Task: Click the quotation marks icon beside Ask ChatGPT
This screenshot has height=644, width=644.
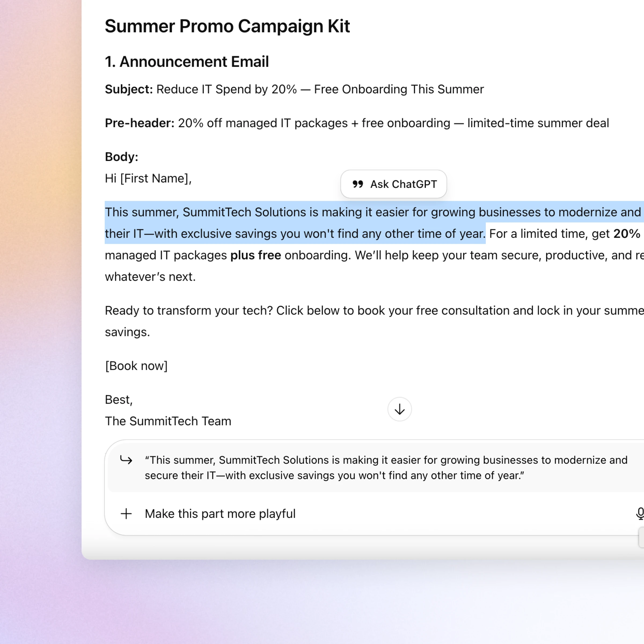Action: click(x=358, y=184)
